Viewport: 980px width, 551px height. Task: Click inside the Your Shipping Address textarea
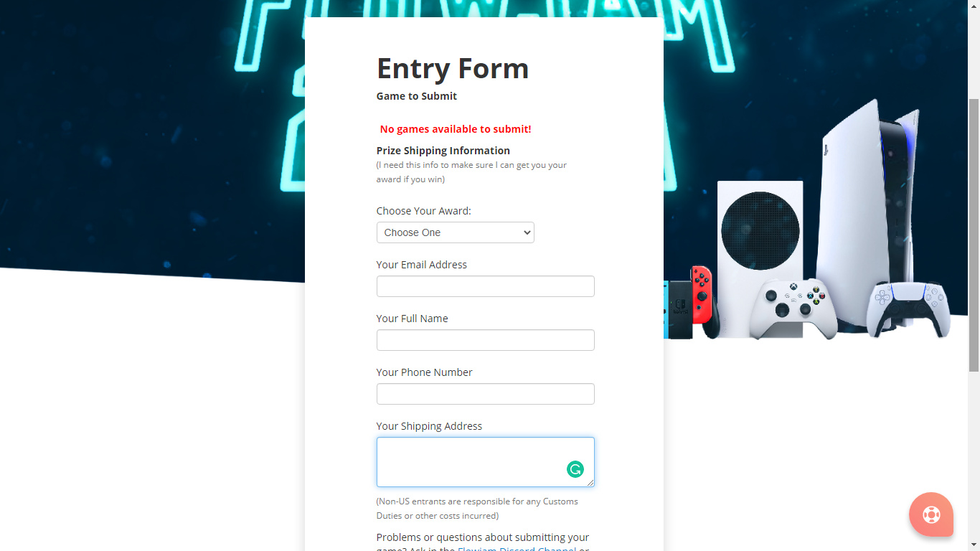click(x=486, y=462)
